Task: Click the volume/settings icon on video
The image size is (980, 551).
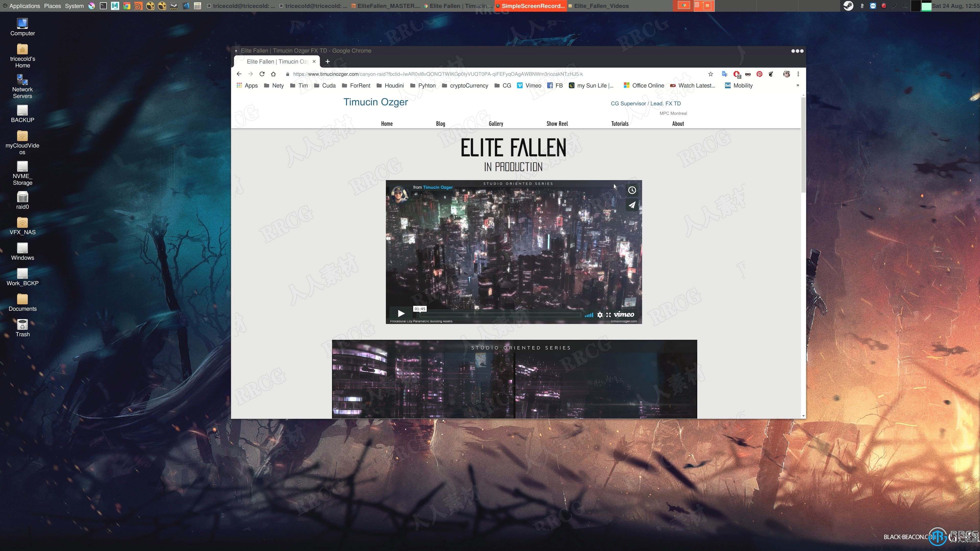Action: pyautogui.click(x=600, y=314)
